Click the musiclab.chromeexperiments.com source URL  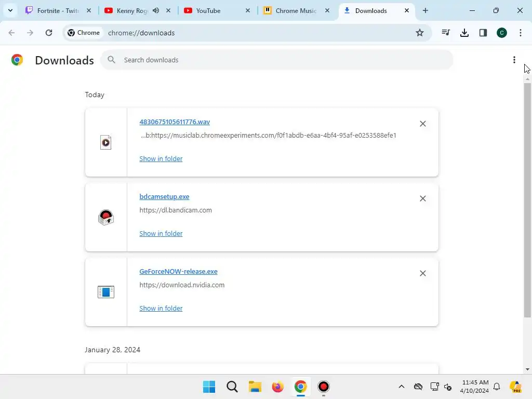click(269, 135)
